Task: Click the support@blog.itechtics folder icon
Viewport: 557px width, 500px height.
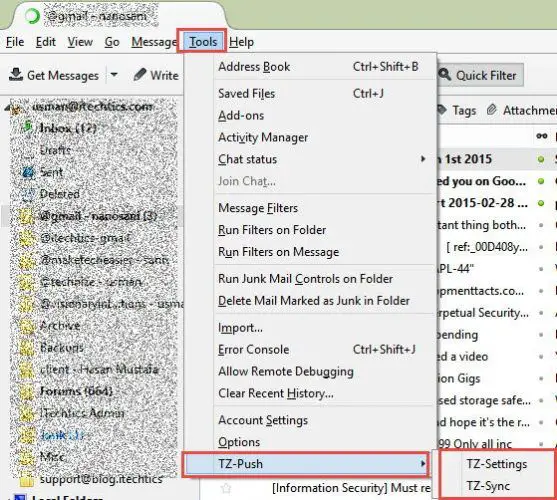Action: click(27, 479)
